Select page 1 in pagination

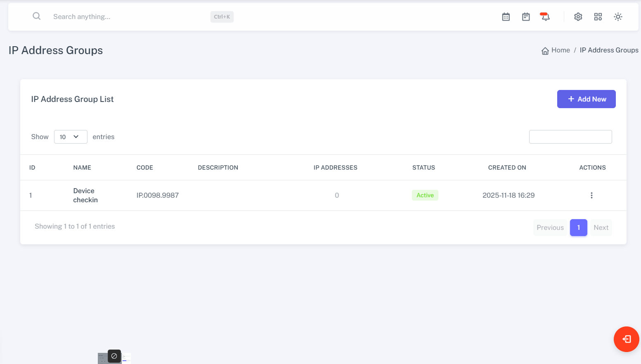578,228
